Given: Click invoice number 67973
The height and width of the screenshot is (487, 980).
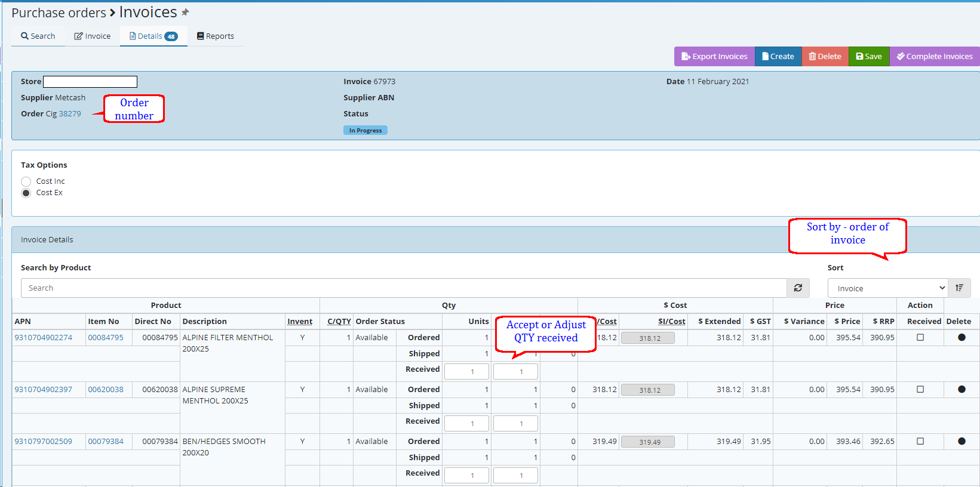Looking at the screenshot, I should 385,81.
